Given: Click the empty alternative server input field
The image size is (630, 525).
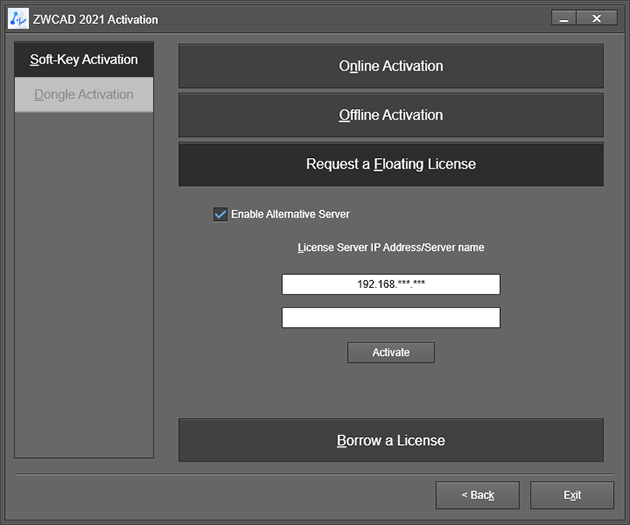Looking at the screenshot, I should (x=391, y=318).
